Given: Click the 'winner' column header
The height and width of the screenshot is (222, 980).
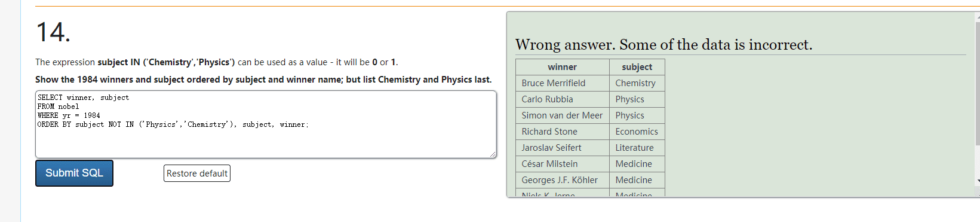Looking at the screenshot, I should (x=563, y=67).
